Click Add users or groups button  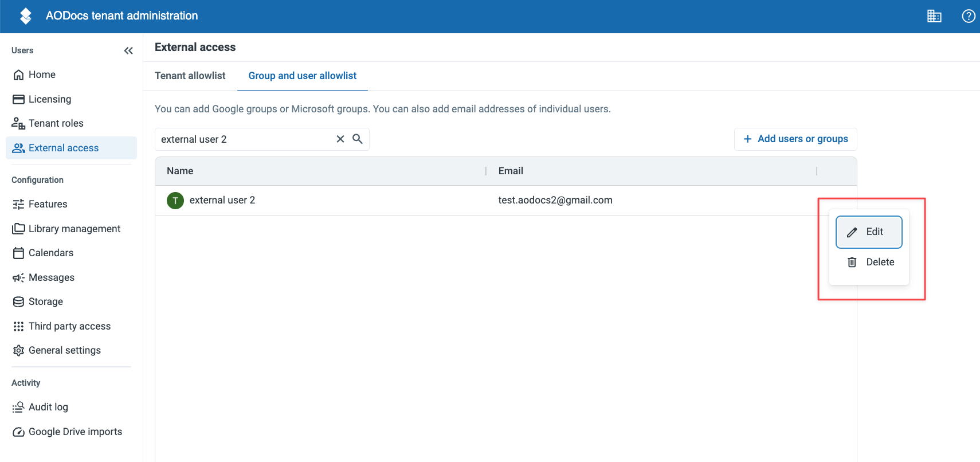pos(795,139)
